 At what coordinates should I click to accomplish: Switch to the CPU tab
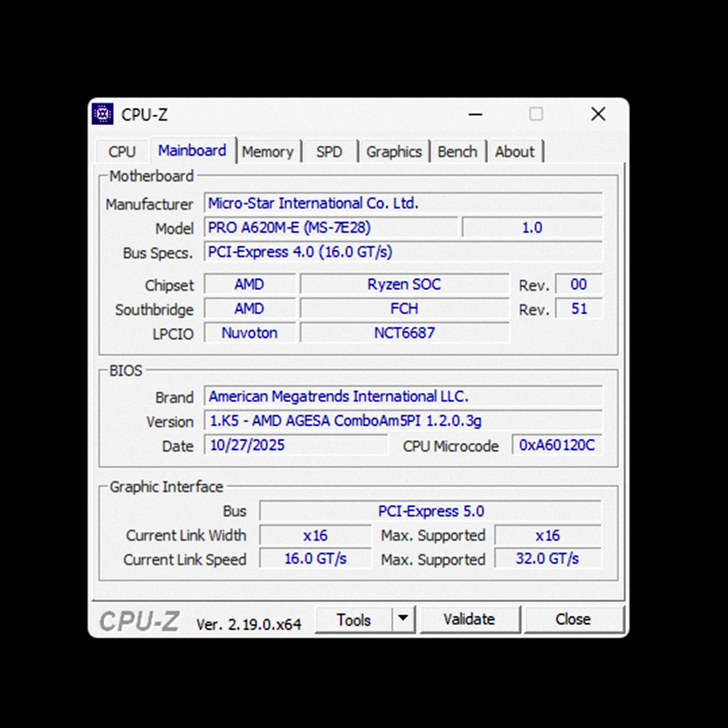click(122, 152)
